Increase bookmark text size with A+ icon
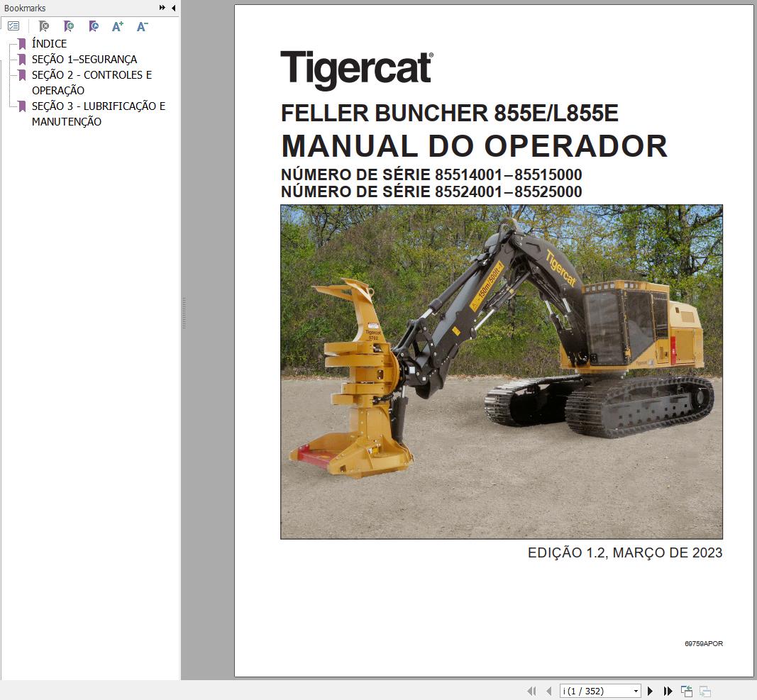The width and height of the screenshot is (757, 700). coord(117,26)
